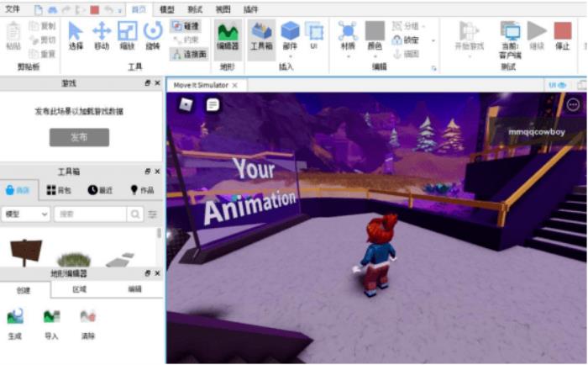Toggle 连接面 (Join Surfaces) option
The height and width of the screenshot is (365, 588).
189,54
